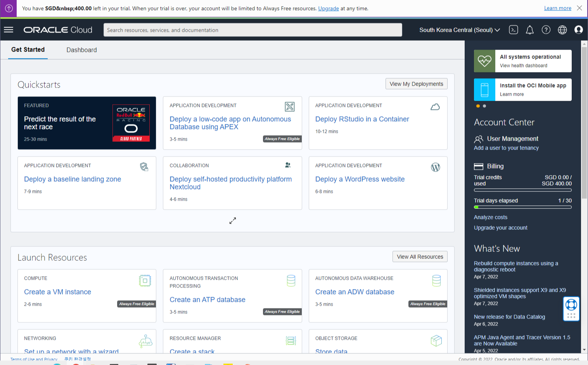This screenshot has height=365, width=588.
Task: Click the health heartbeat icon
Action: pos(484,61)
